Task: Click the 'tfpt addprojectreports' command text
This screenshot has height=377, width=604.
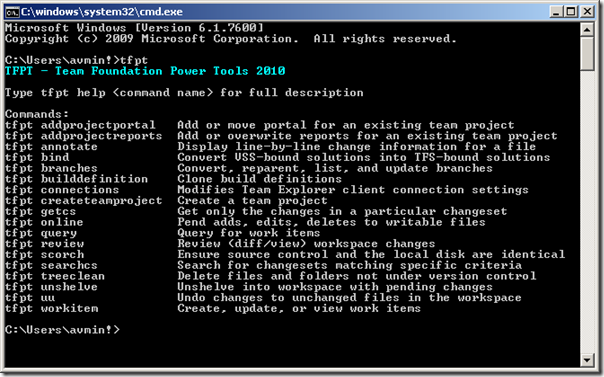Action: 84,136
